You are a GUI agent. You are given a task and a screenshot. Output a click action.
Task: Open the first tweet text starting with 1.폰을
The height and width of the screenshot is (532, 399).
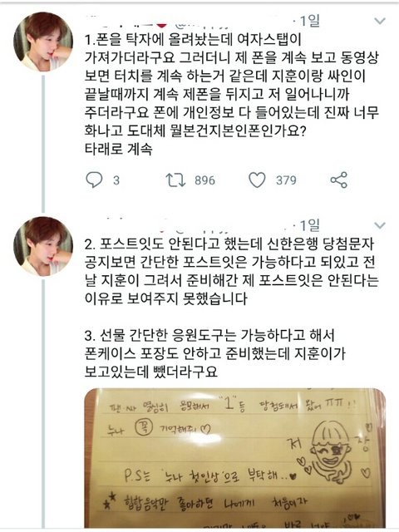pyautogui.click(x=231, y=94)
